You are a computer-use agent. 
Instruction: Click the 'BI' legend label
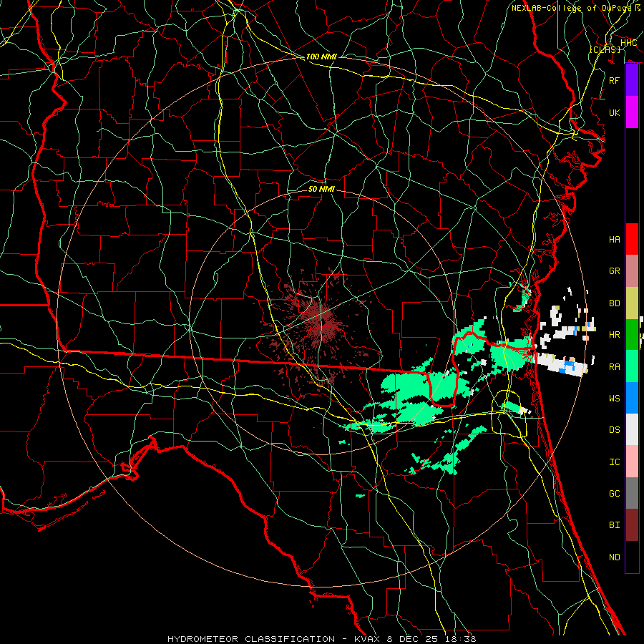pos(615,525)
